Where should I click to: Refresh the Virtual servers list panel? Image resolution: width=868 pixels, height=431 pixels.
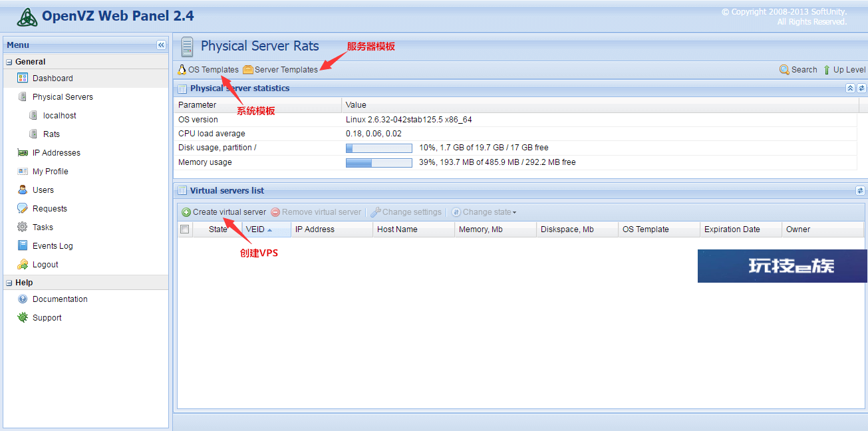pyautogui.click(x=860, y=190)
